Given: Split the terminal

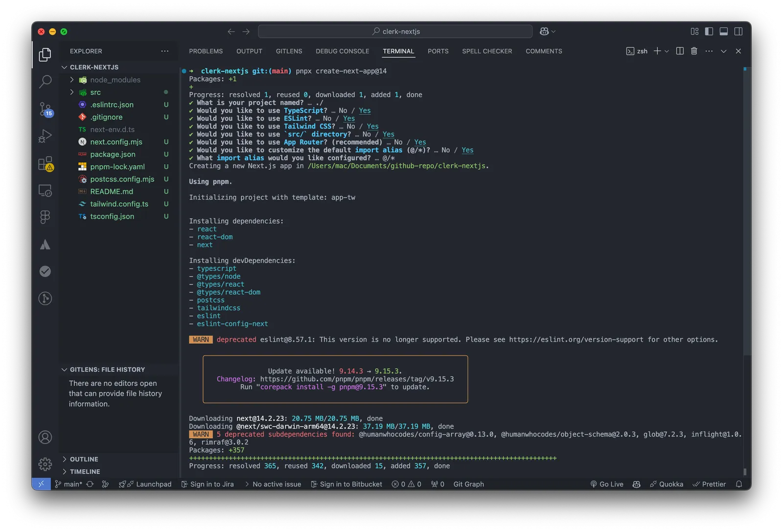Looking at the screenshot, I should point(680,51).
